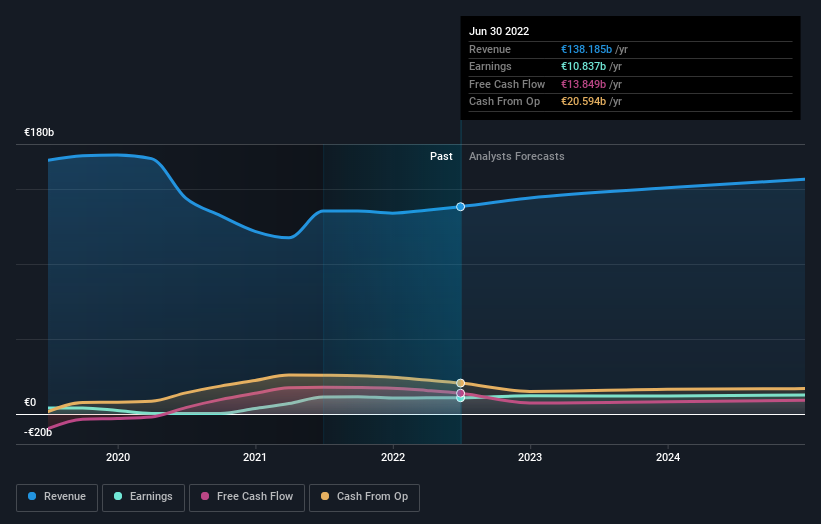Click the Cash From Op label in tooltip
This screenshot has height=524, width=821.
pyautogui.click(x=504, y=102)
